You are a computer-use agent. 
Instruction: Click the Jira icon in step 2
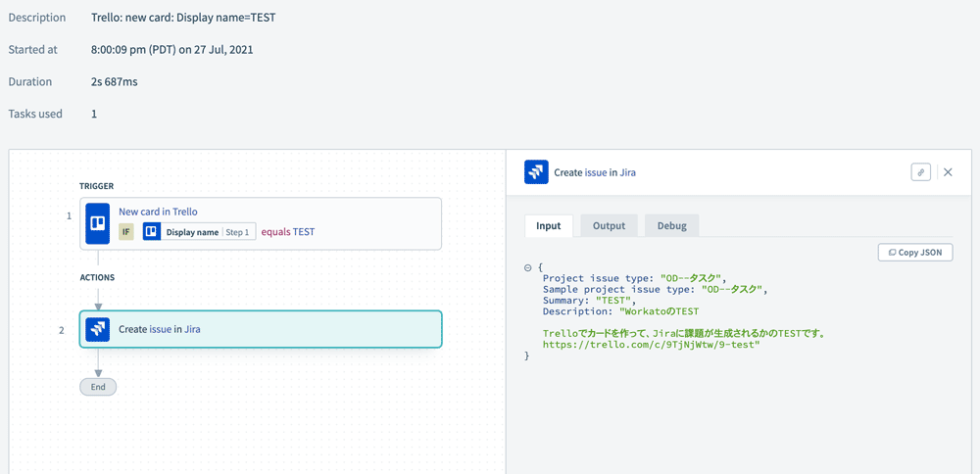coord(97,329)
